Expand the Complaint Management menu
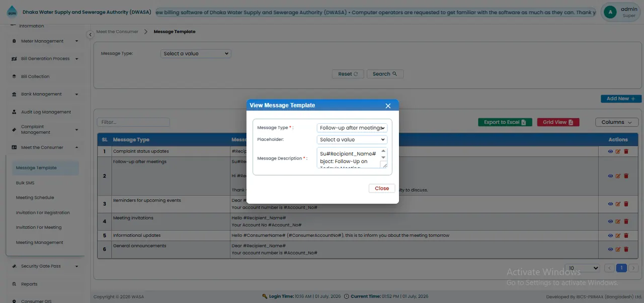Viewport: 644px width, 303px height. (45, 130)
